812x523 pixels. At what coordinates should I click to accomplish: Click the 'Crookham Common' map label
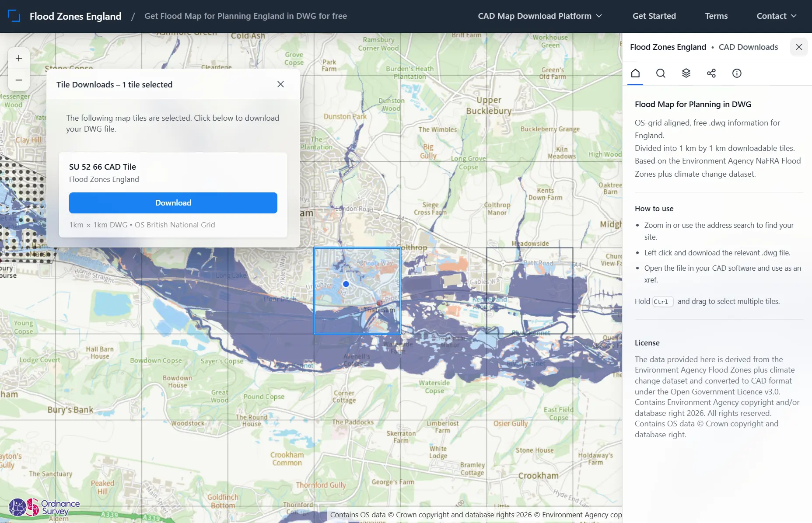point(287,459)
